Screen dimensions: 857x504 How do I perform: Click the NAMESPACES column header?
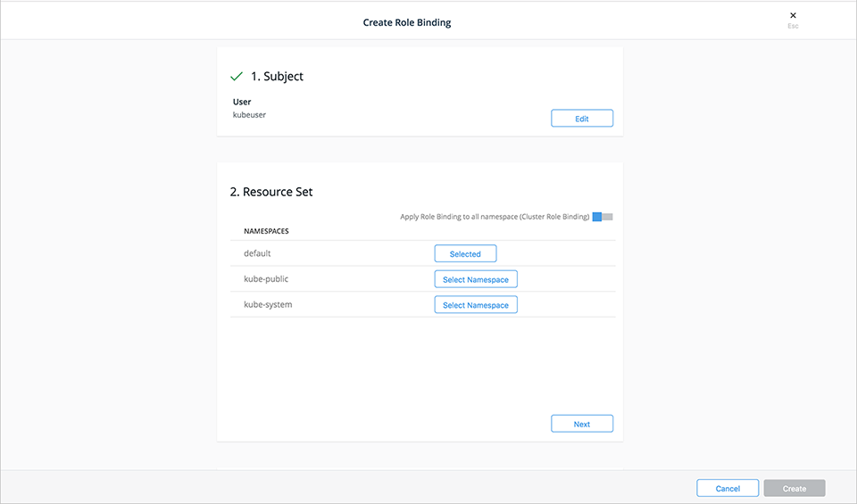click(x=266, y=231)
